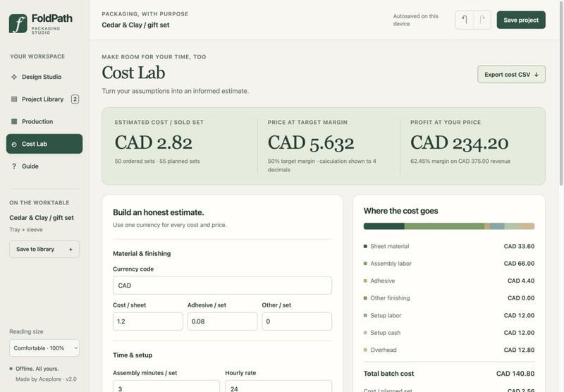Click the Design Studio sparkle icon
The image size is (564, 392).
tap(14, 77)
